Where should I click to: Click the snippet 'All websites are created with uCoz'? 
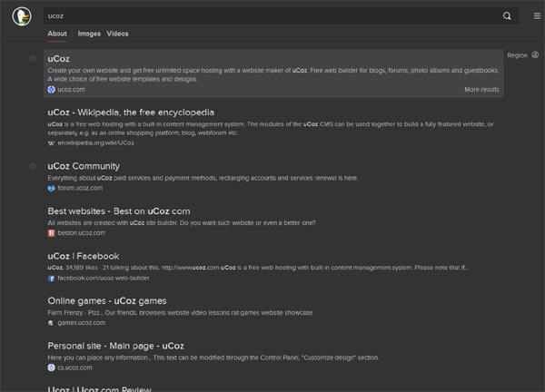click(x=182, y=223)
